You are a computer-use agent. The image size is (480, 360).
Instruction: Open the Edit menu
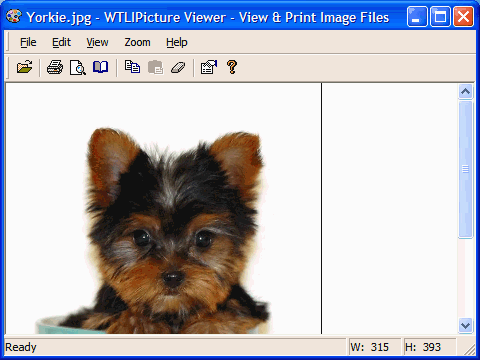[61, 42]
